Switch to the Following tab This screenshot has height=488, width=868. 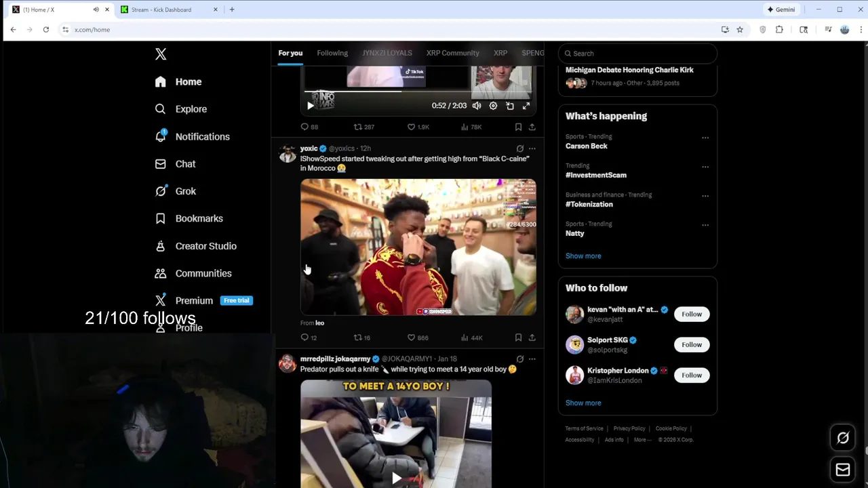(x=332, y=53)
